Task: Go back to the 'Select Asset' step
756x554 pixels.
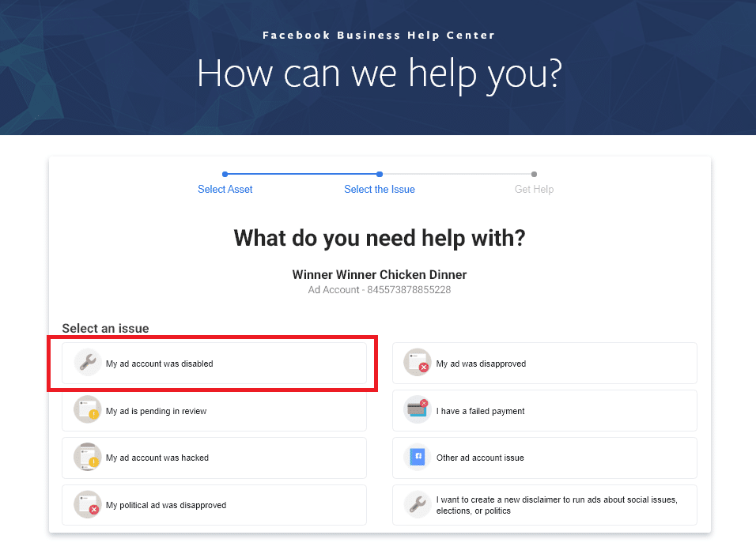Action: tap(225, 190)
